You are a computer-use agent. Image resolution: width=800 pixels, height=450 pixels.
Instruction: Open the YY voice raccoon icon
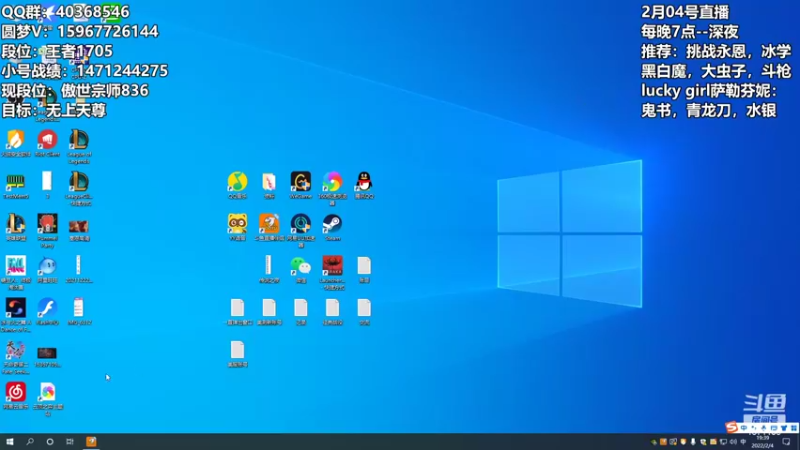[x=237, y=223]
